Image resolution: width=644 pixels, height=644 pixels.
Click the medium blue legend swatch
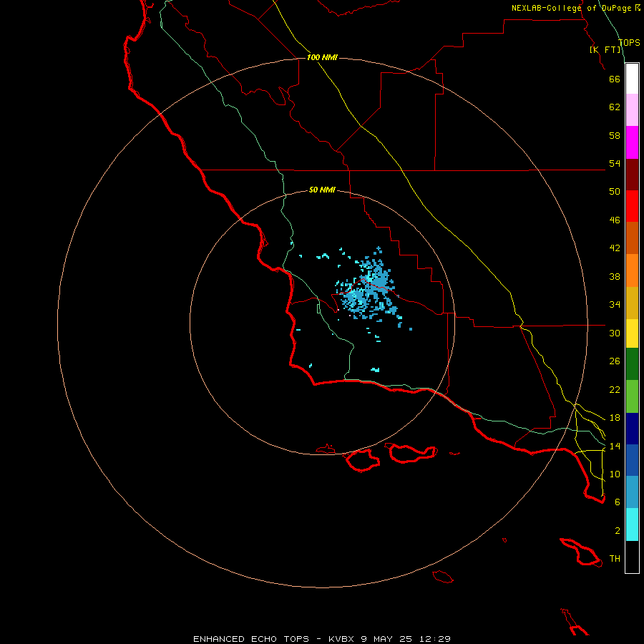tap(632, 460)
